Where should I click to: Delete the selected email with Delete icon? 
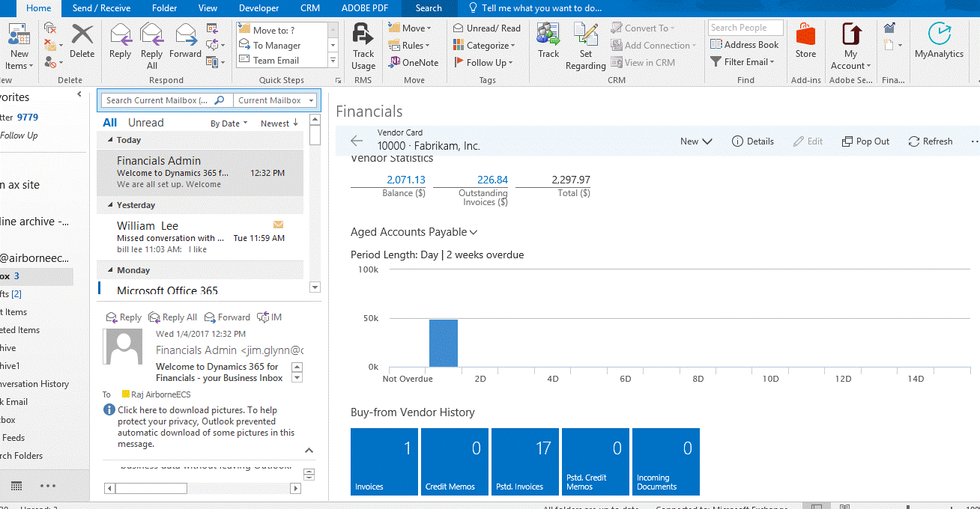pos(82,34)
